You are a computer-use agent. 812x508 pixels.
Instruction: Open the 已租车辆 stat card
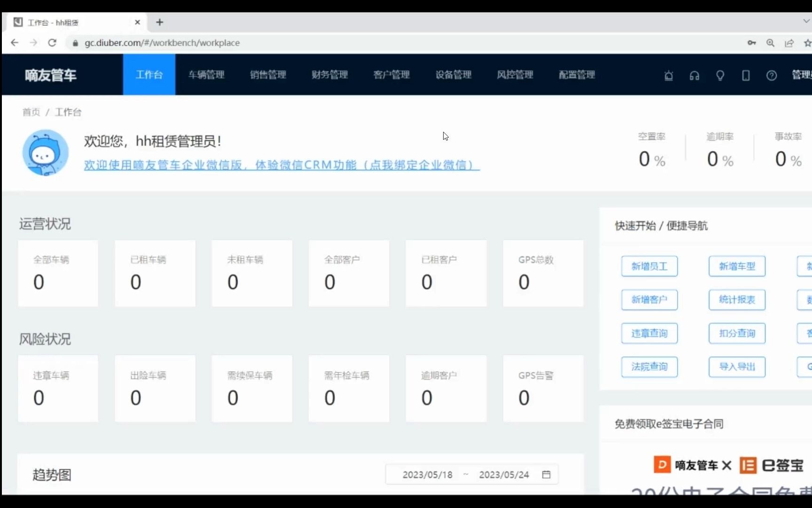[x=155, y=273]
